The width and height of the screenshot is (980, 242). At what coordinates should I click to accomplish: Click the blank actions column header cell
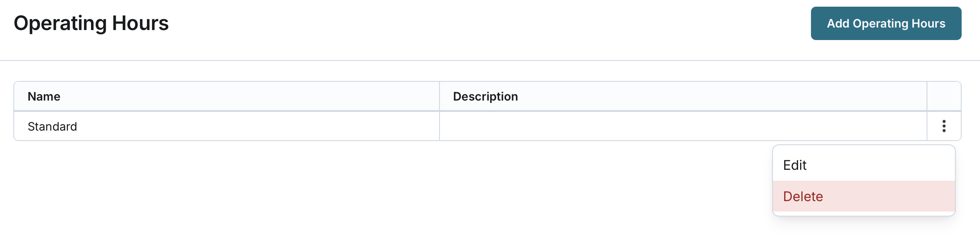(944, 96)
